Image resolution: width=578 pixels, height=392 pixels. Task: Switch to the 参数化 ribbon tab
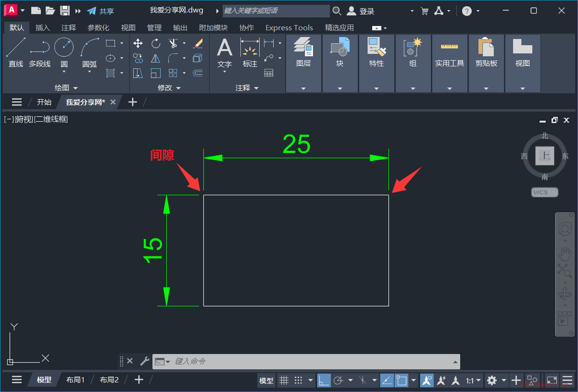click(99, 28)
